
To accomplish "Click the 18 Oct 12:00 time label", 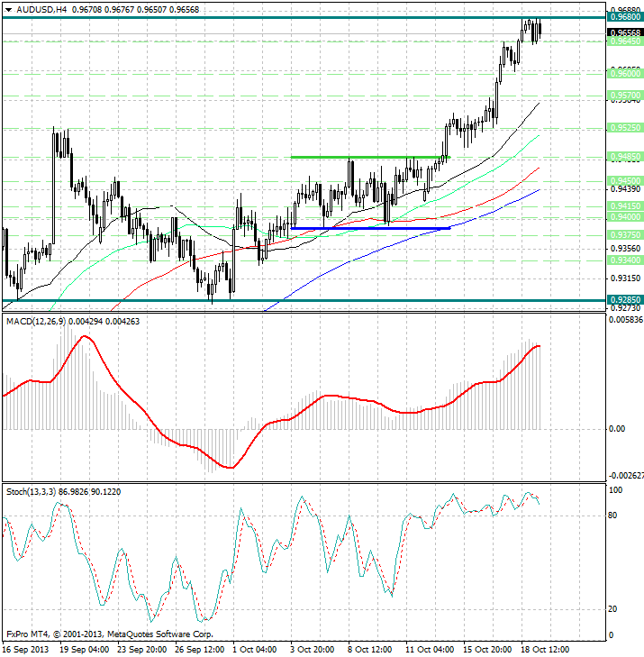I will click(x=543, y=649).
